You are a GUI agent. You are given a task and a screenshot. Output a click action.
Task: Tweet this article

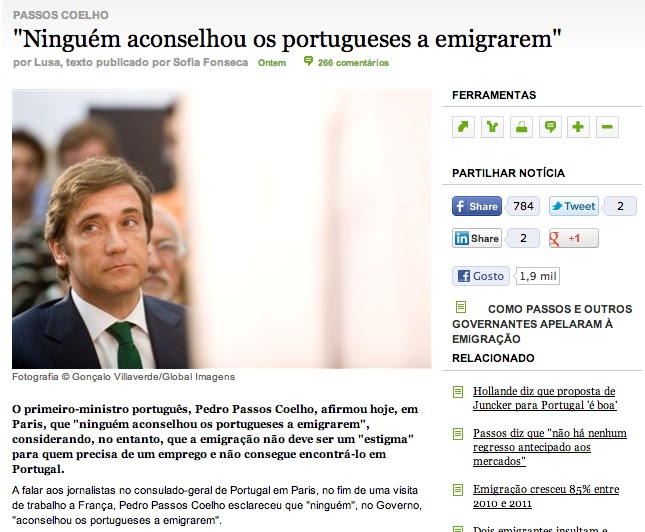574,206
